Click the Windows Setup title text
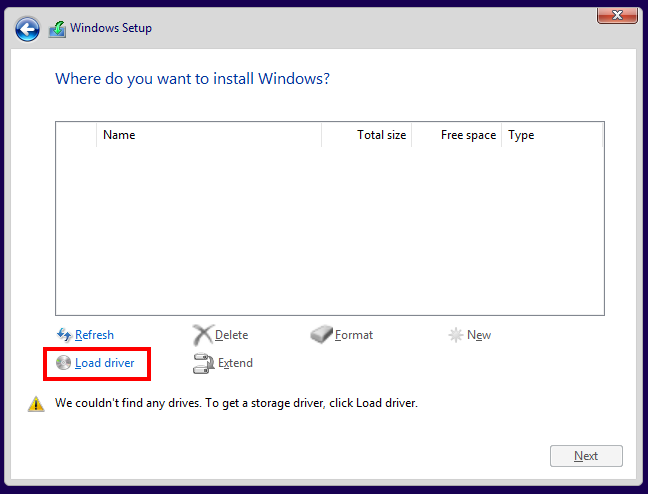The height and width of the screenshot is (494, 648). [x=111, y=28]
